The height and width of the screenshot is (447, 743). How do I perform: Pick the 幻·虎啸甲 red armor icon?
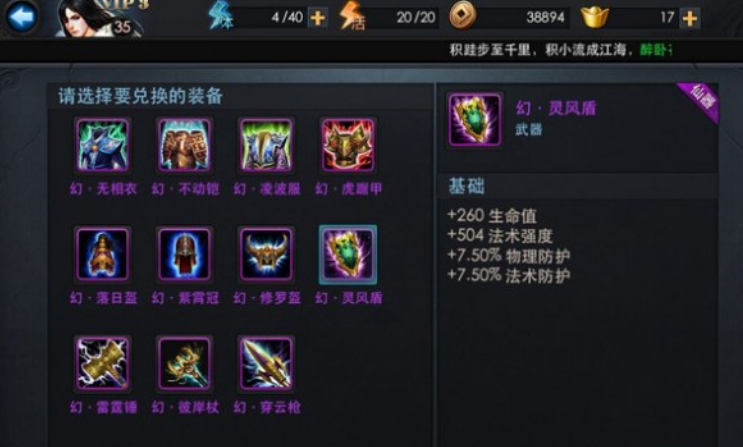[348, 145]
